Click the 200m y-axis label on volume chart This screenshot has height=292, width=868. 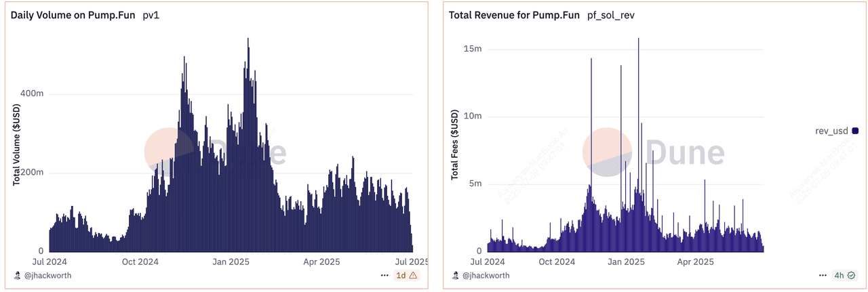[32, 173]
